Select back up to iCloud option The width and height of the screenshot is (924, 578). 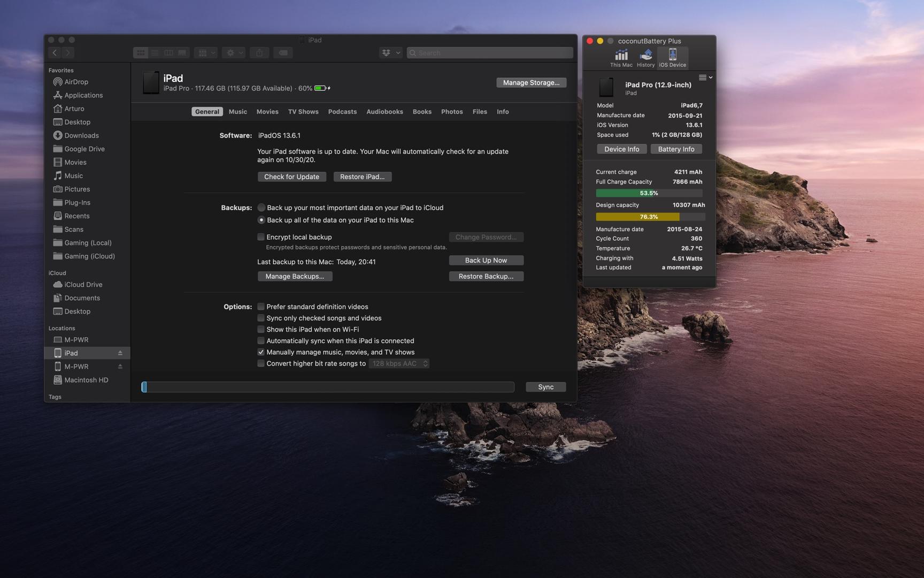point(261,208)
